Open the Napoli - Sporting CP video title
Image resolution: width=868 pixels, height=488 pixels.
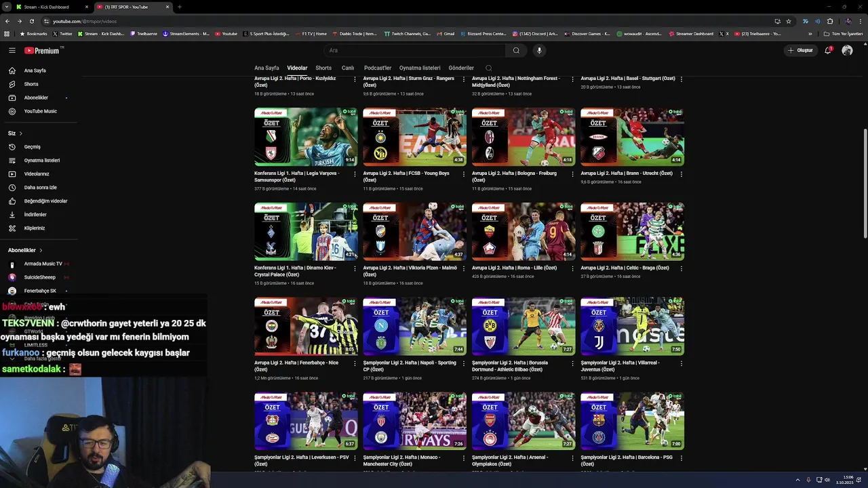point(409,366)
